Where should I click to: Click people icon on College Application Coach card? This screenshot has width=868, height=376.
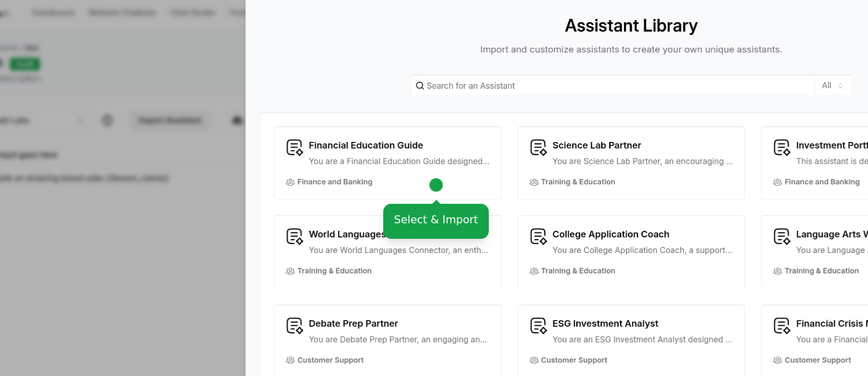tap(534, 271)
